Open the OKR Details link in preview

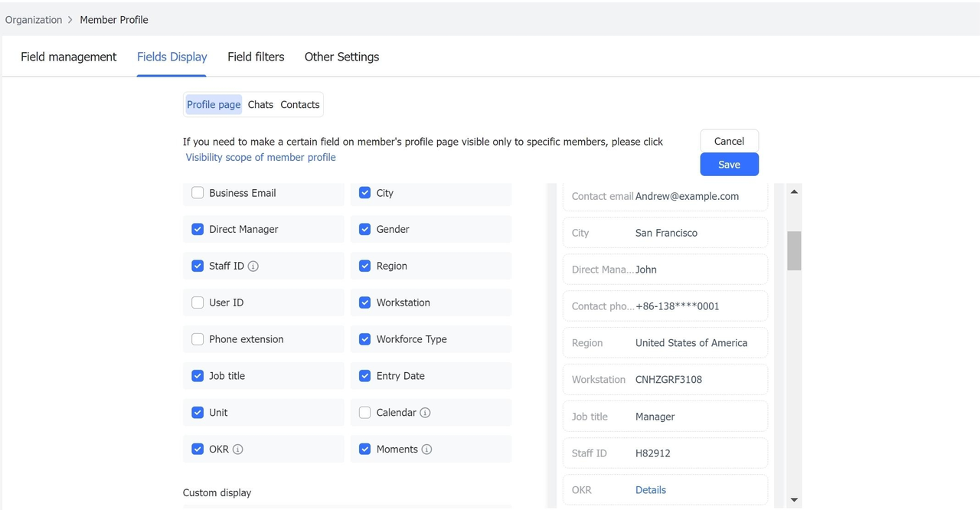pos(650,490)
